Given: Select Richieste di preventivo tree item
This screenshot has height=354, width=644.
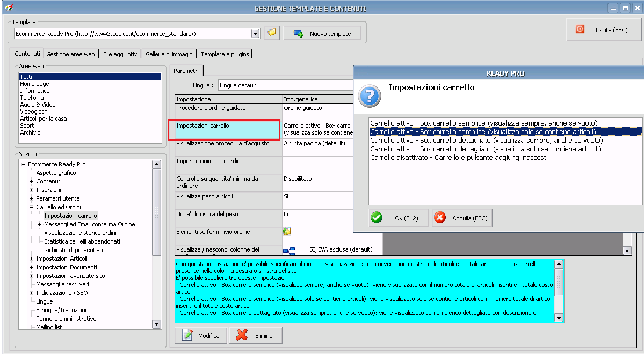Looking at the screenshot, I should 74,250.
